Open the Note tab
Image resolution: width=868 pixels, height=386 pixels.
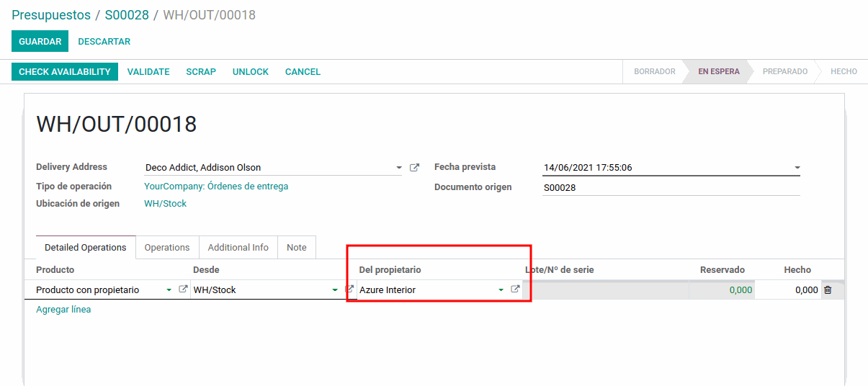coord(296,247)
